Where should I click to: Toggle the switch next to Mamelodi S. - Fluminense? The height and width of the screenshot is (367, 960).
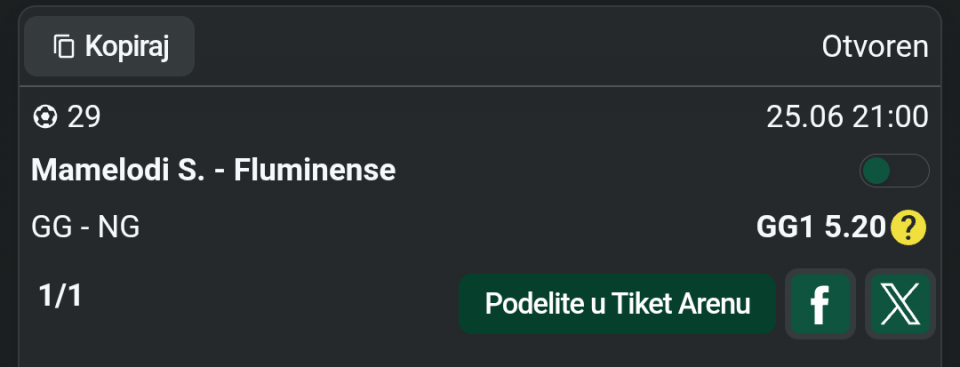point(894,170)
